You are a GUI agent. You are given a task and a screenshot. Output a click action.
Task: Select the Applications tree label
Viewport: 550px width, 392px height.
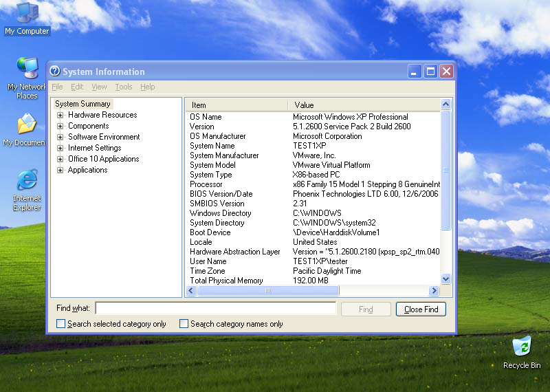(x=88, y=170)
